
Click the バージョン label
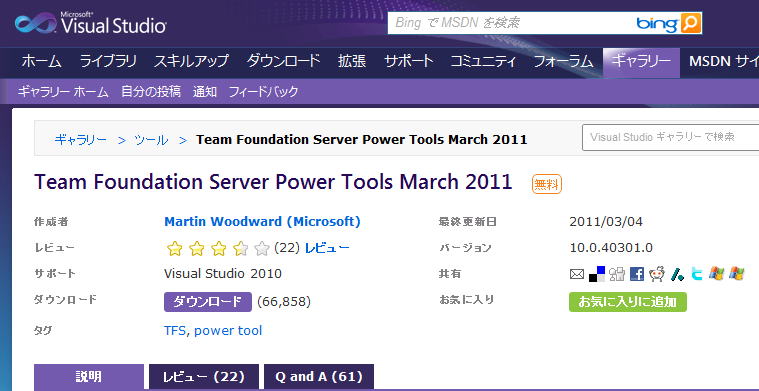[465, 248]
